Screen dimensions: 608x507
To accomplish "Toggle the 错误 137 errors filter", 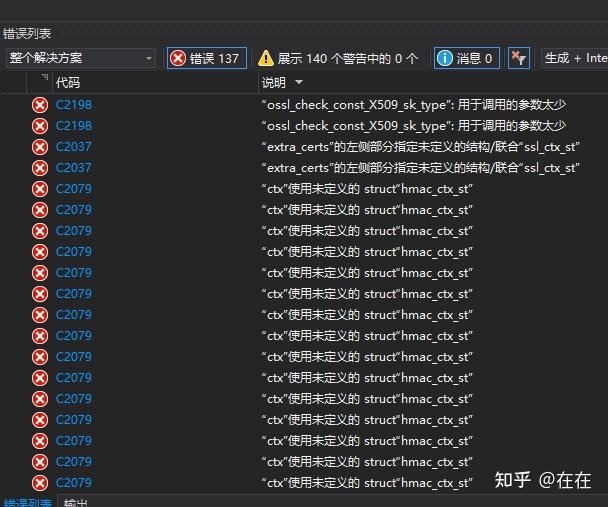I will click(207, 59).
